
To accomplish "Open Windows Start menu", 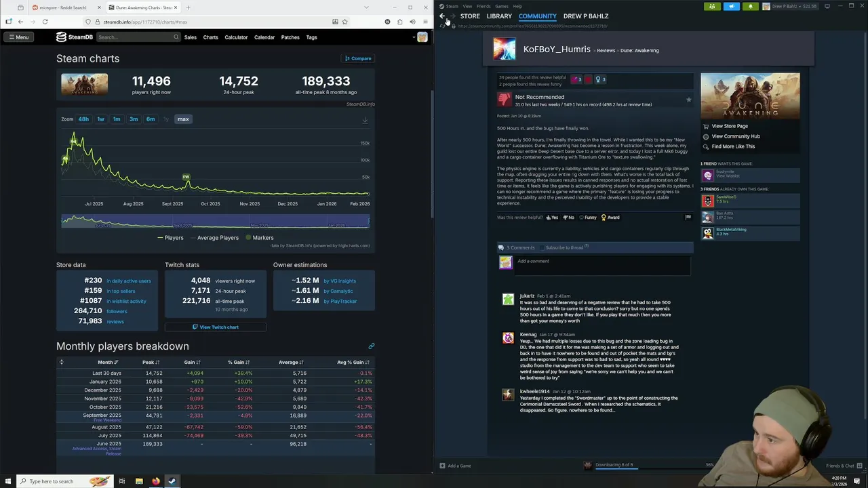I will (7, 481).
